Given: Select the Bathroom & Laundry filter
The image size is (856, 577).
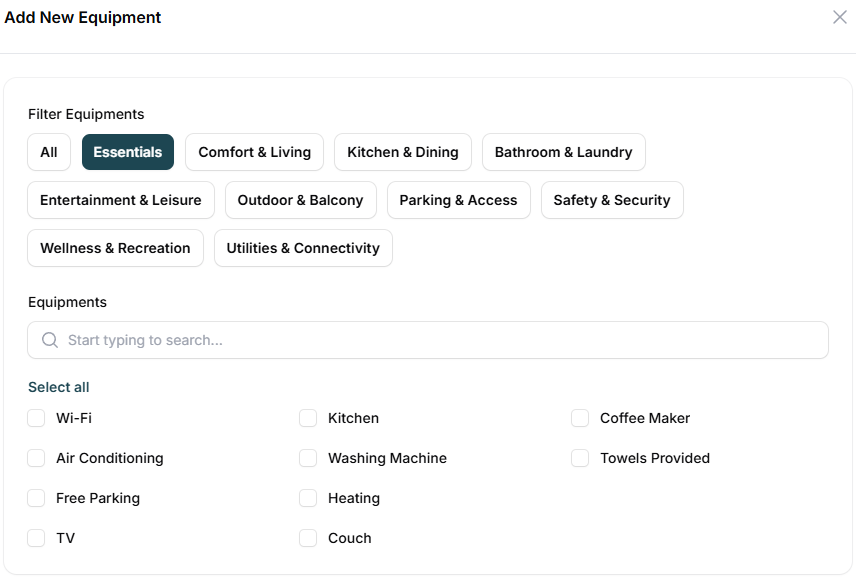Looking at the screenshot, I should [x=563, y=152].
